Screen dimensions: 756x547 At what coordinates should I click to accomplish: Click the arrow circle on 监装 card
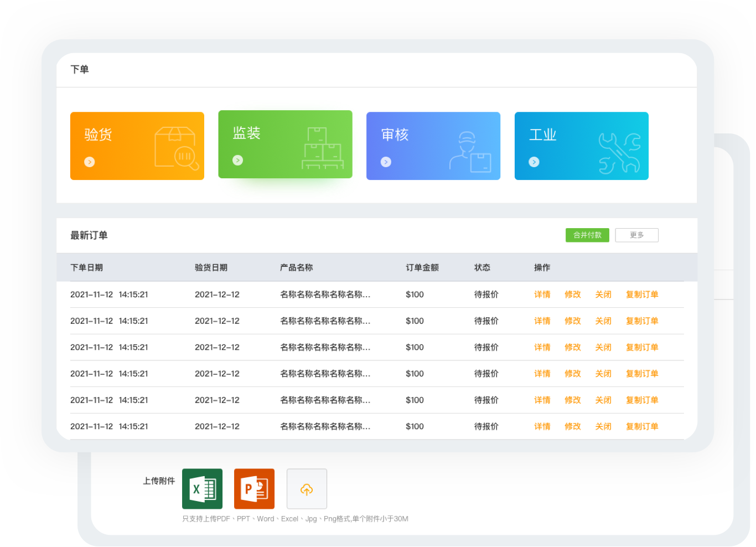(x=238, y=161)
